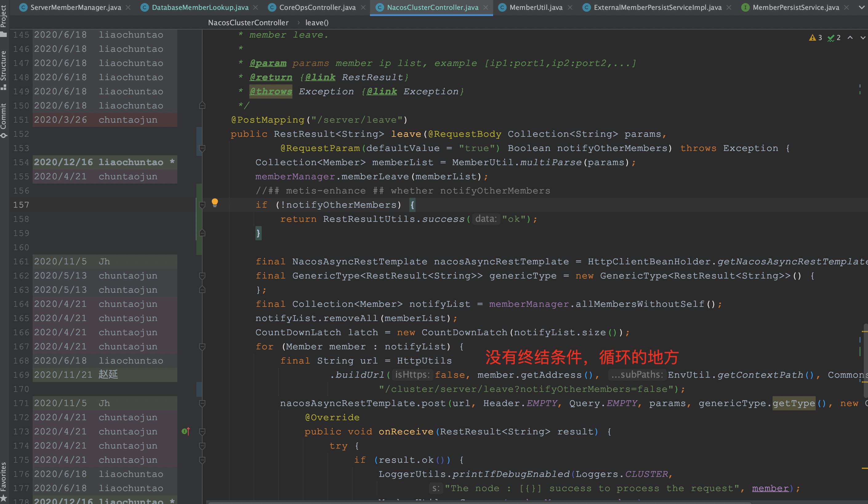Click annotation 2020/3/26 chuntaojun on line 151
This screenshot has width=868, height=504.
(x=96, y=120)
